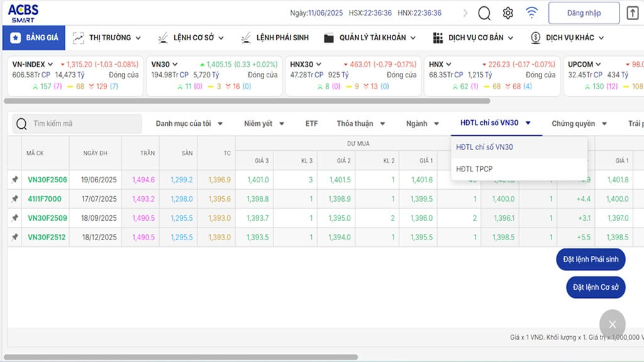The height and width of the screenshot is (362, 644).
Task: Open the Thỏa thuận dropdown
Action: point(360,124)
